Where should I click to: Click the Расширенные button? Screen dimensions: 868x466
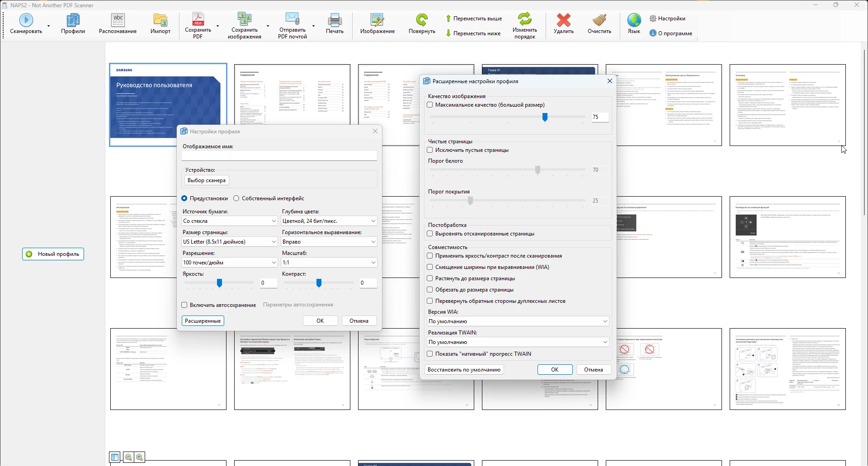point(203,321)
